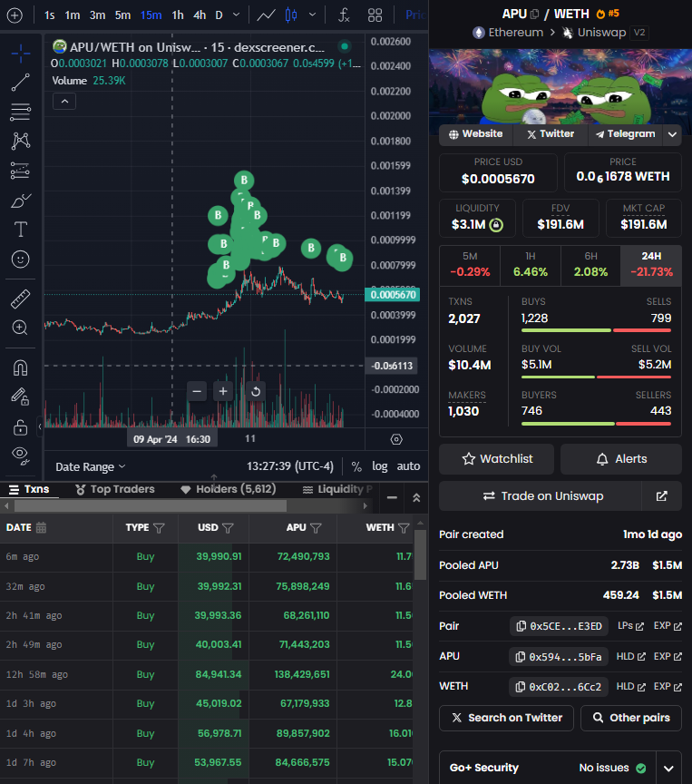Image resolution: width=692 pixels, height=784 pixels.
Task: Open chart settings gear below price axis
Action: (396, 439)
